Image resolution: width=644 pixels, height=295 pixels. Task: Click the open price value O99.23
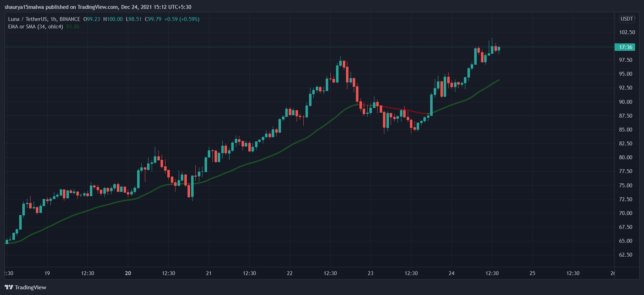tap(92, 19)
